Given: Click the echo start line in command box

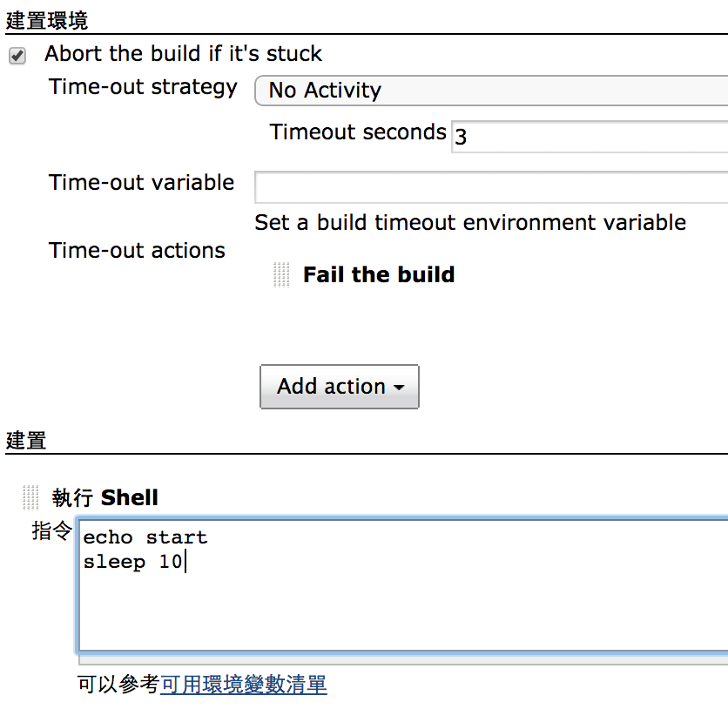Looking at the screenshot, I should [x=145, y=537].
